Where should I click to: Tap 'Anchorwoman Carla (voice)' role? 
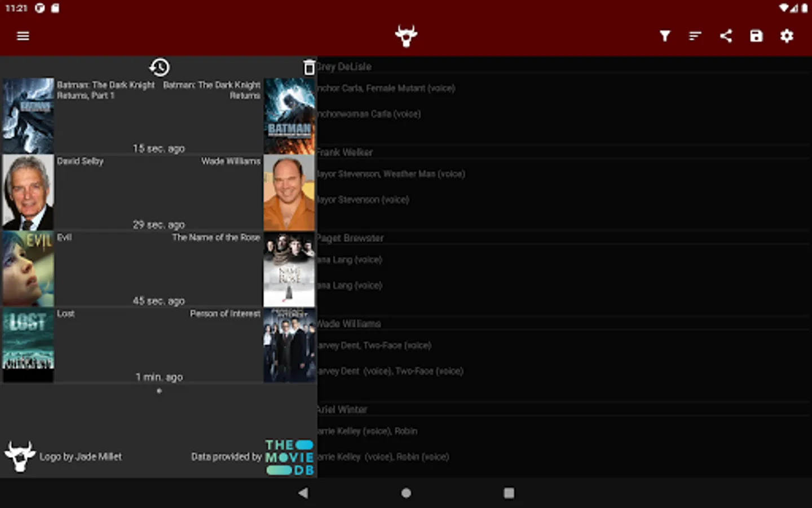click(x=369, y=114)
